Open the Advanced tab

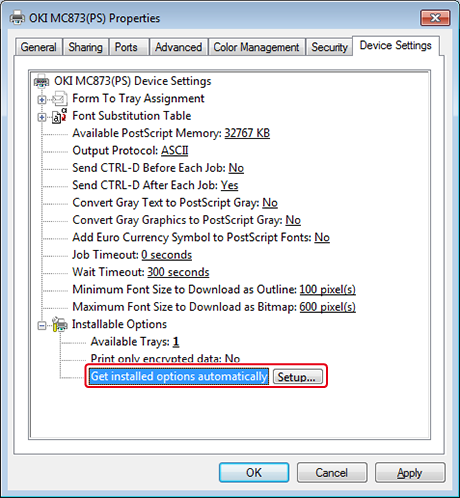(x=178, y=47)
